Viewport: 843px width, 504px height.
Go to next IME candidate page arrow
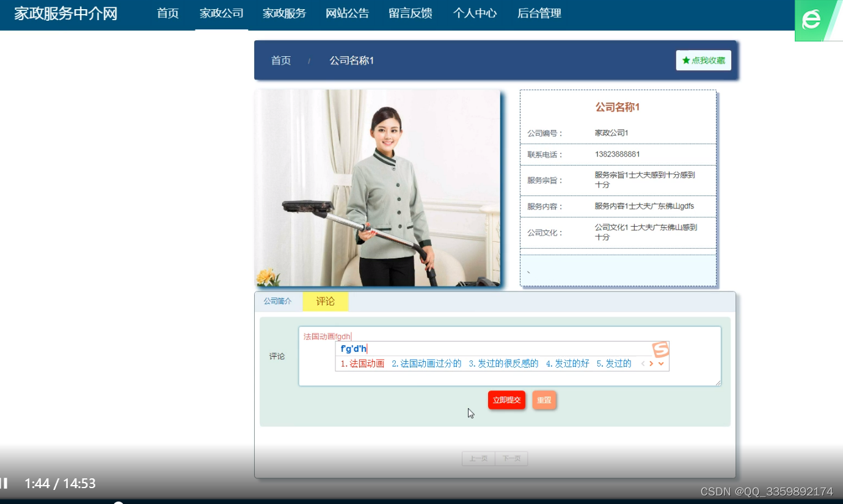(651, 363)
